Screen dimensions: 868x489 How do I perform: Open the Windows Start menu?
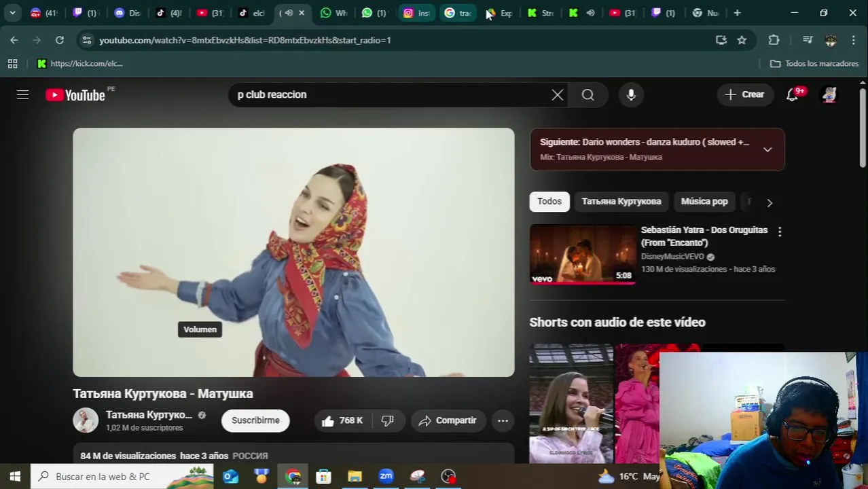[15, 477]
